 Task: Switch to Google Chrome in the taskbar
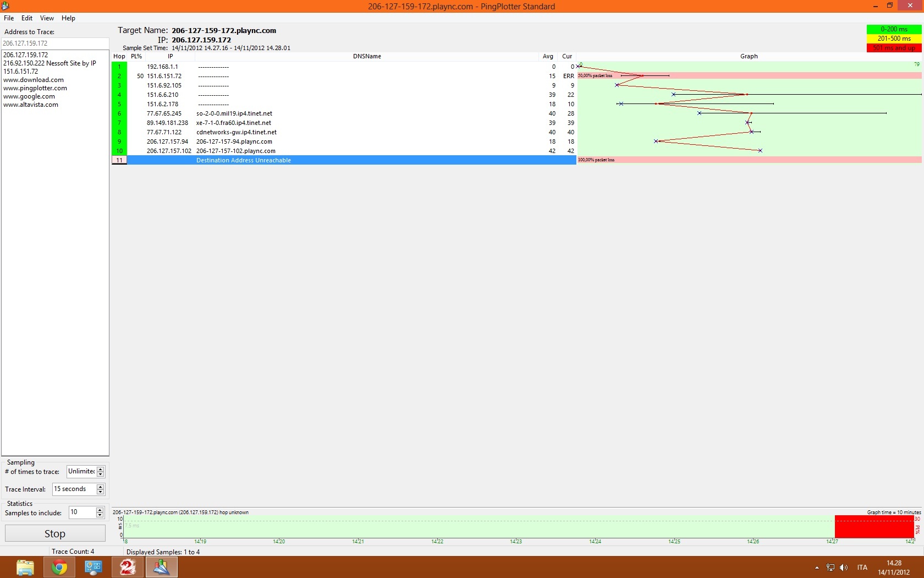coord(59,567)
